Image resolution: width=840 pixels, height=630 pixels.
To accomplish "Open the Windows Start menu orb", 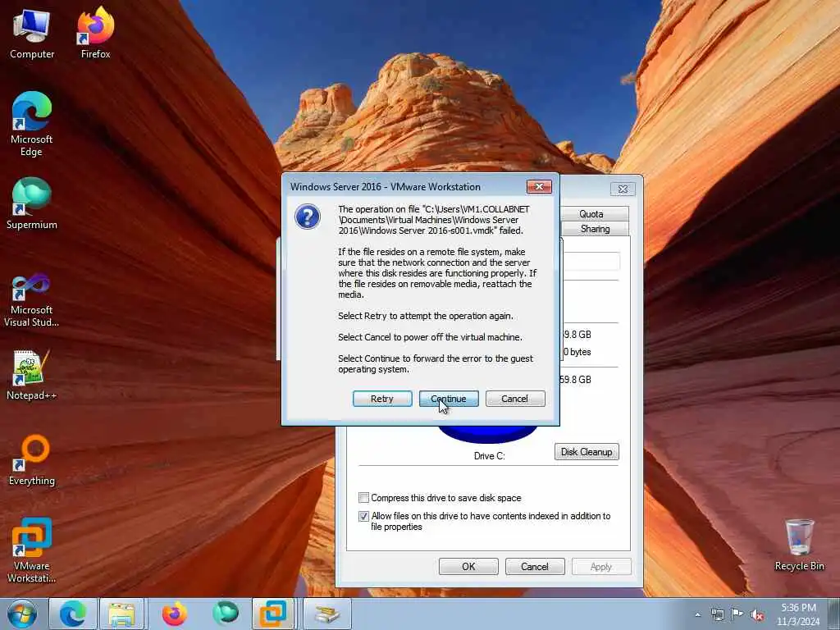I will coord(22,614).
